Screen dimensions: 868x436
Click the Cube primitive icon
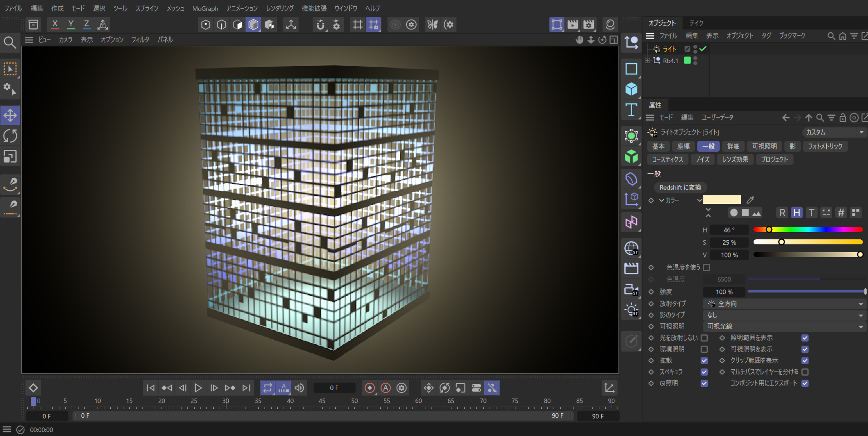tap(631, 89)
